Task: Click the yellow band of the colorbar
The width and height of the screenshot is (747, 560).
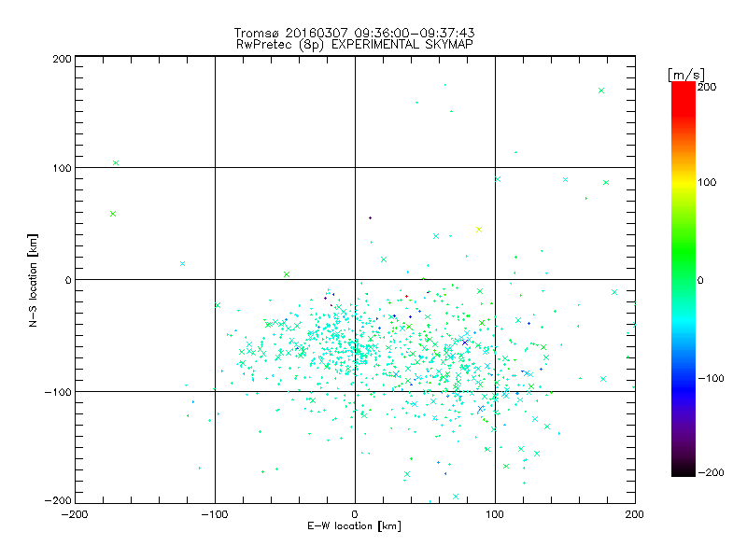Action: pyautogui.click(x=684, y=182)
